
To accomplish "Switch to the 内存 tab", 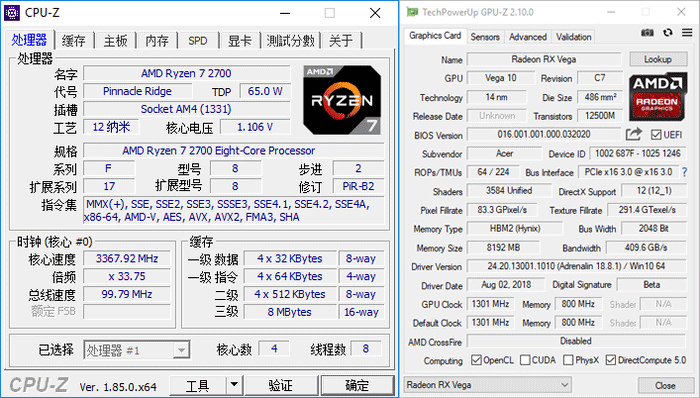I will pos(157,41).
